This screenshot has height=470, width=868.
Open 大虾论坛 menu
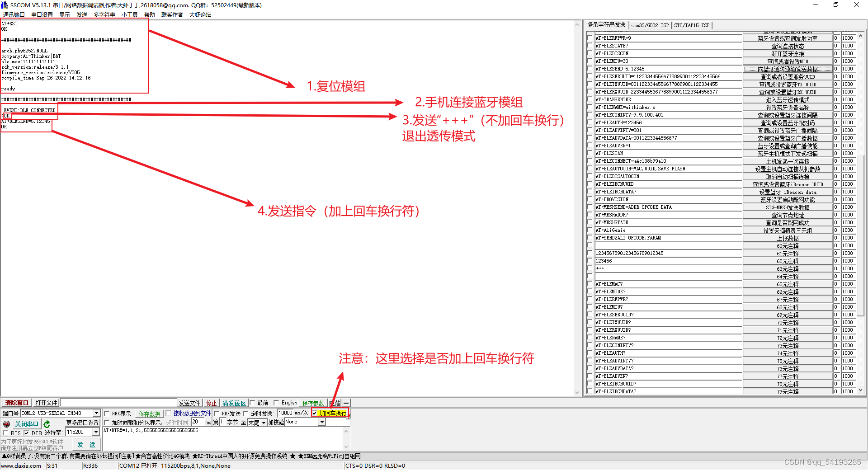[200, 15]
